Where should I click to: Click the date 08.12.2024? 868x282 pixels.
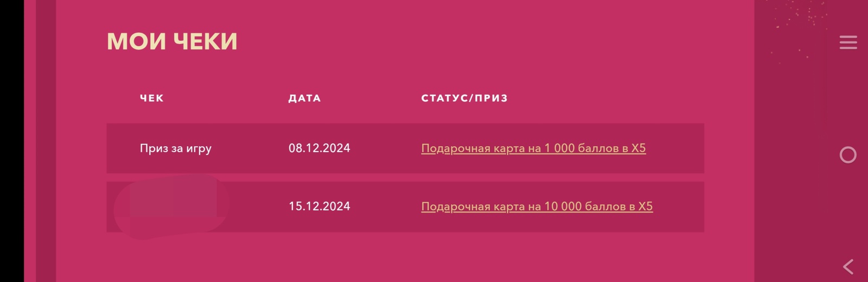tap(319, 148)
